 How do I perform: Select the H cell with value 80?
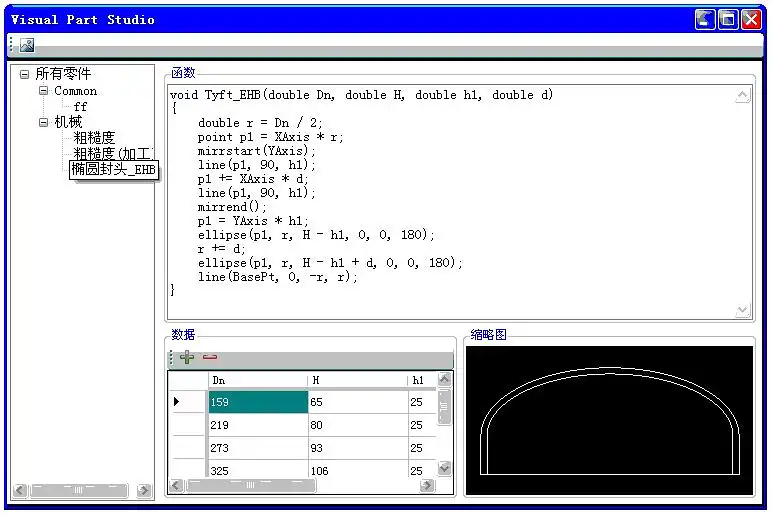358,425
